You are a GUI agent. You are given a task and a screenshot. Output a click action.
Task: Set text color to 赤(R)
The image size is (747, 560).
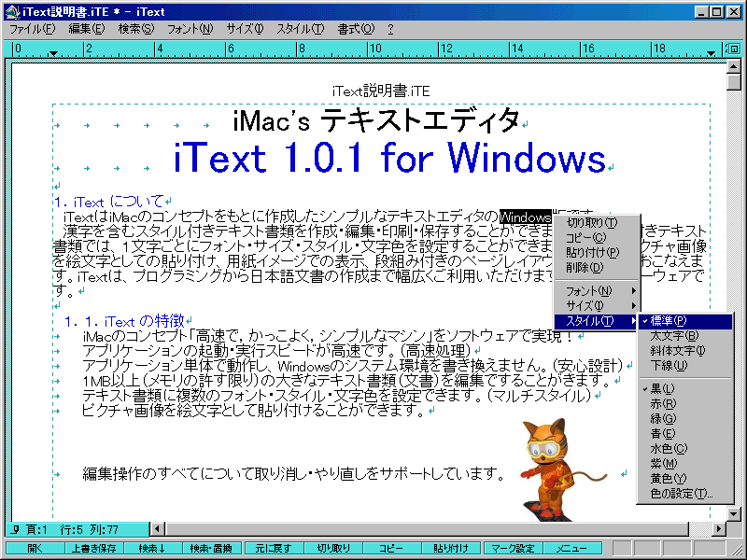(x=685, y=404)
